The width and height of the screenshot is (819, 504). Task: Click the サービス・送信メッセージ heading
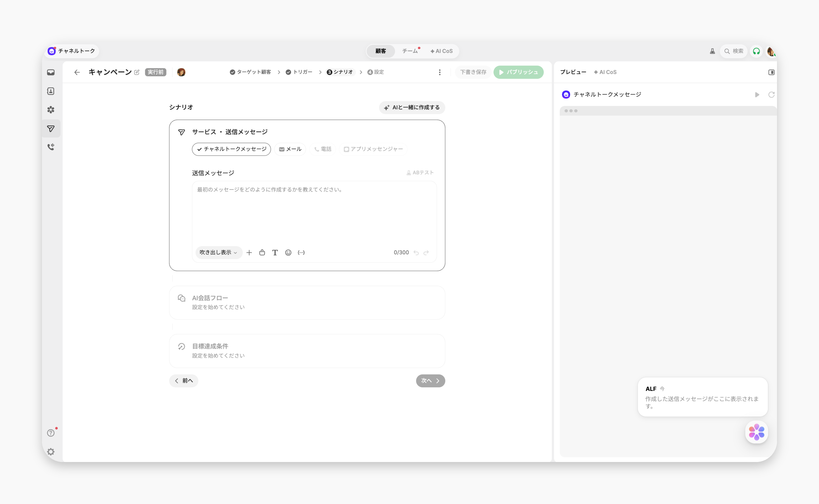[x=230, y=132]
